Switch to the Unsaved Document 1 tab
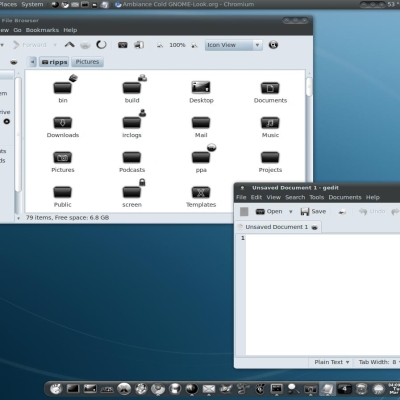The width and height of the screenshot is (400, 400). (x=277, y=227)
